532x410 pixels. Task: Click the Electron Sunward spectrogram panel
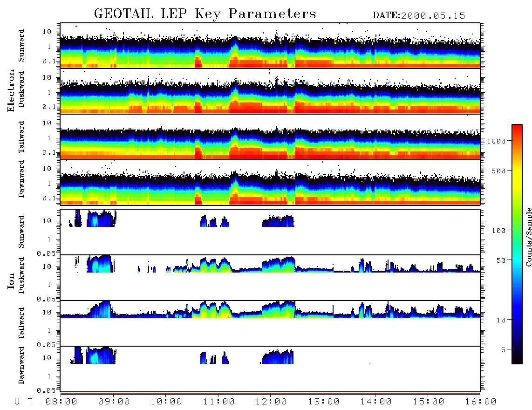point(270,46)
